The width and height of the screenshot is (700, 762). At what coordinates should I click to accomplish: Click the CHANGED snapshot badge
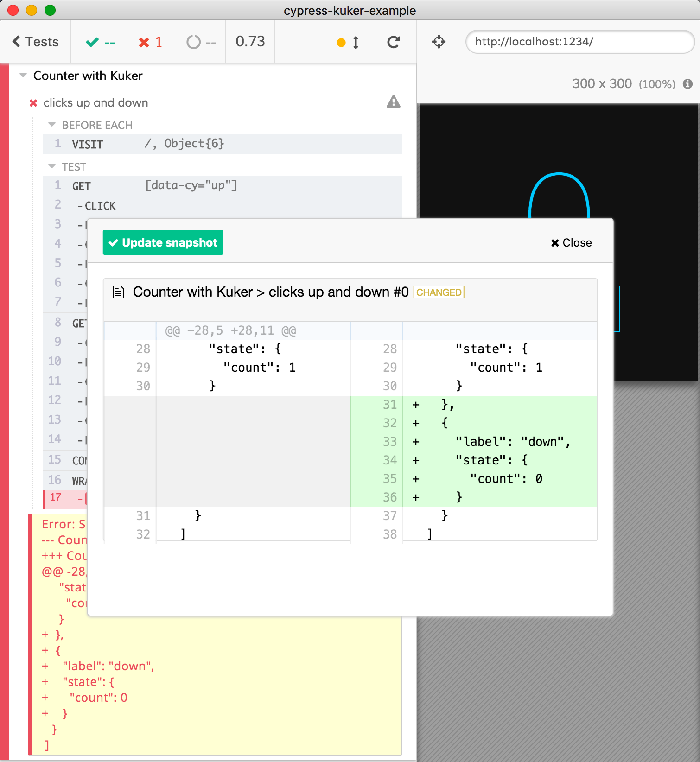click(x=439, y=292)
